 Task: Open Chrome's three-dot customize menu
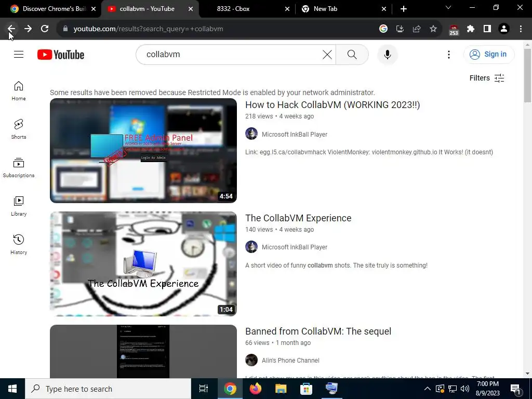tap(521, 29)
